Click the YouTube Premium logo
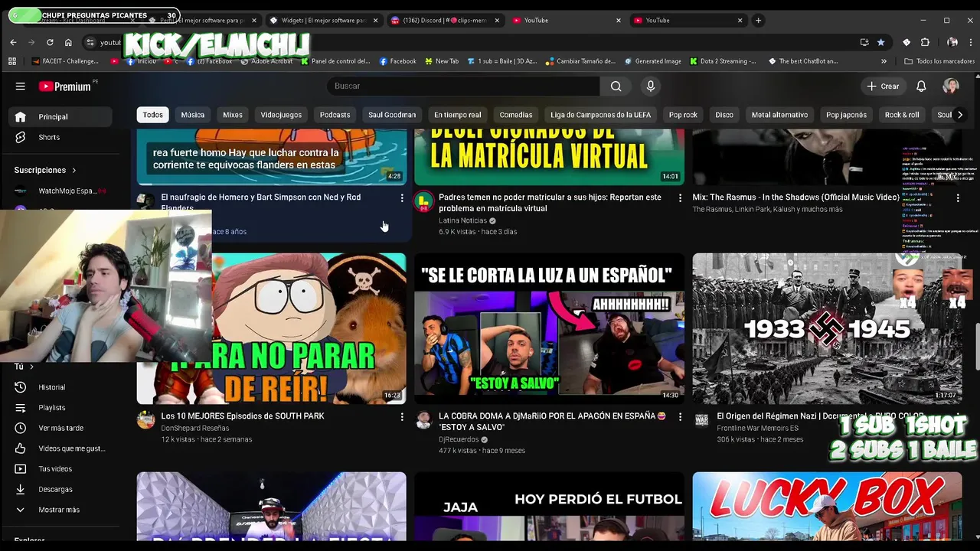980x551 pixels. (x=65, y=86)
